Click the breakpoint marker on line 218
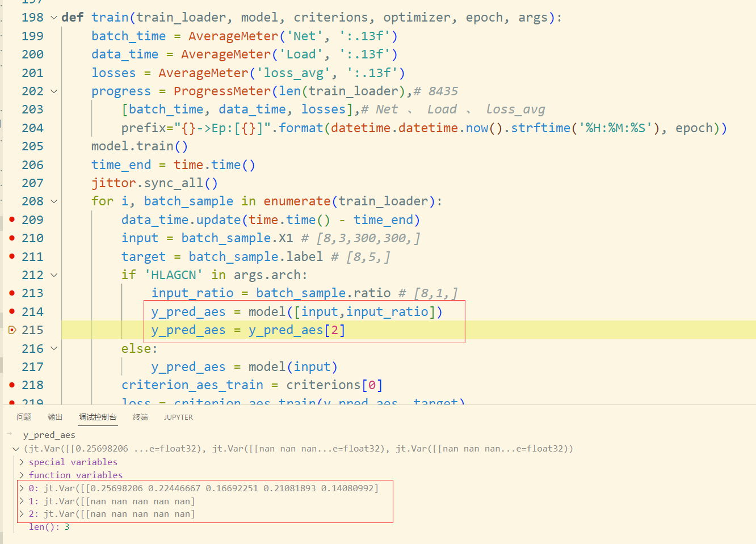Screen dimensions: 756x544 (x=12, y=385)
